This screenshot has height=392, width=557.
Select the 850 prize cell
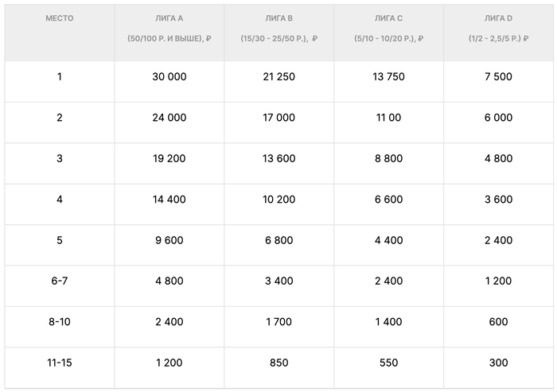(278, 363)
